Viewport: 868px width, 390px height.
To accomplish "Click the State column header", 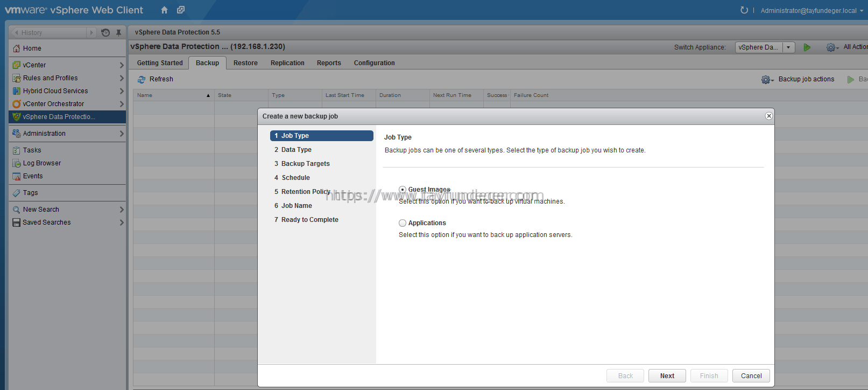I will click(x=241, y=95).
